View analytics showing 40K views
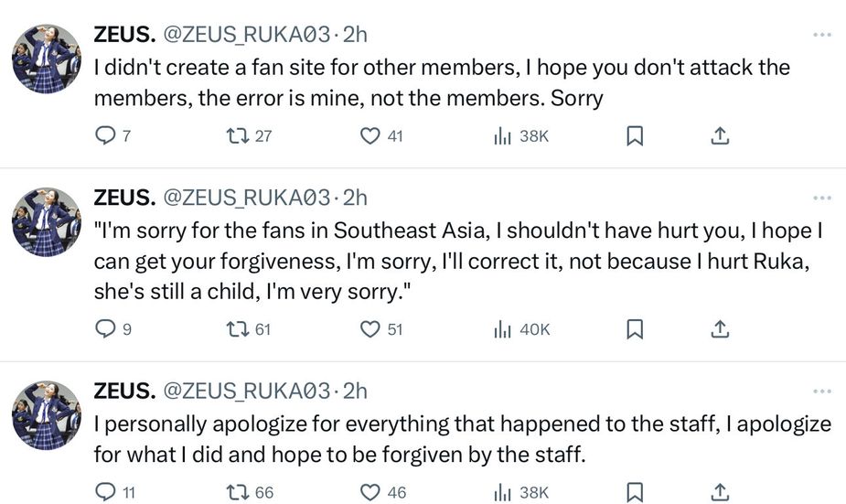 (522, 329)
